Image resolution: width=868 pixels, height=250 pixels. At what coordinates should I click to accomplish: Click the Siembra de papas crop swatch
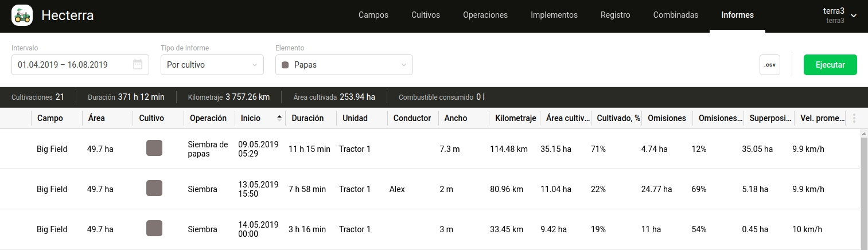point(154,148)
